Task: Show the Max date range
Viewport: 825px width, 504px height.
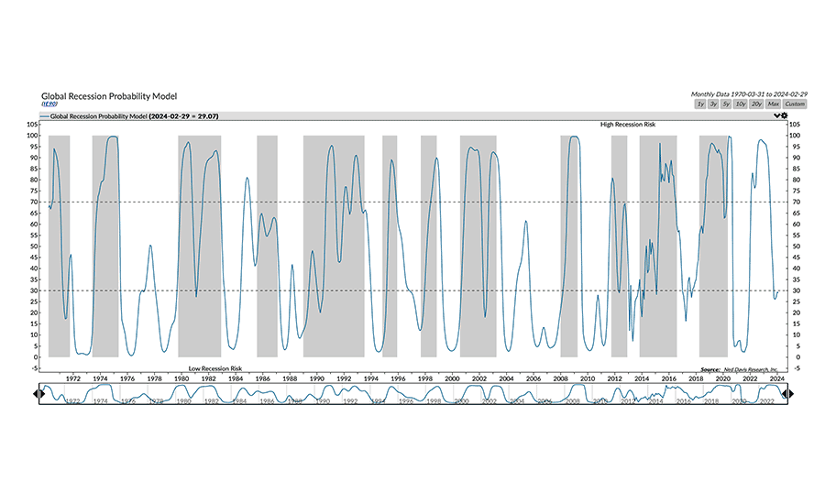Action: tap(773, 104)
